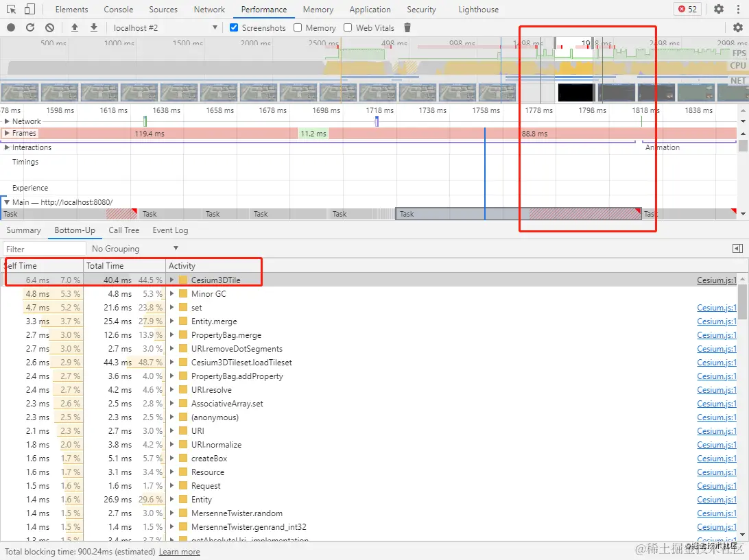Open the Lighthouse panel tab
The width and height of the screenshot is (749, 560).
click(x=478, y=9)
